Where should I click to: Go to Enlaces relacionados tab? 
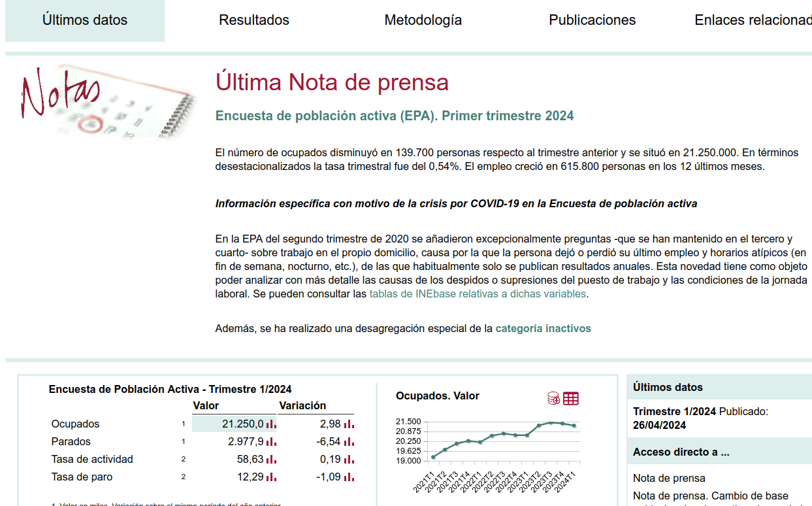click(753, 20)
